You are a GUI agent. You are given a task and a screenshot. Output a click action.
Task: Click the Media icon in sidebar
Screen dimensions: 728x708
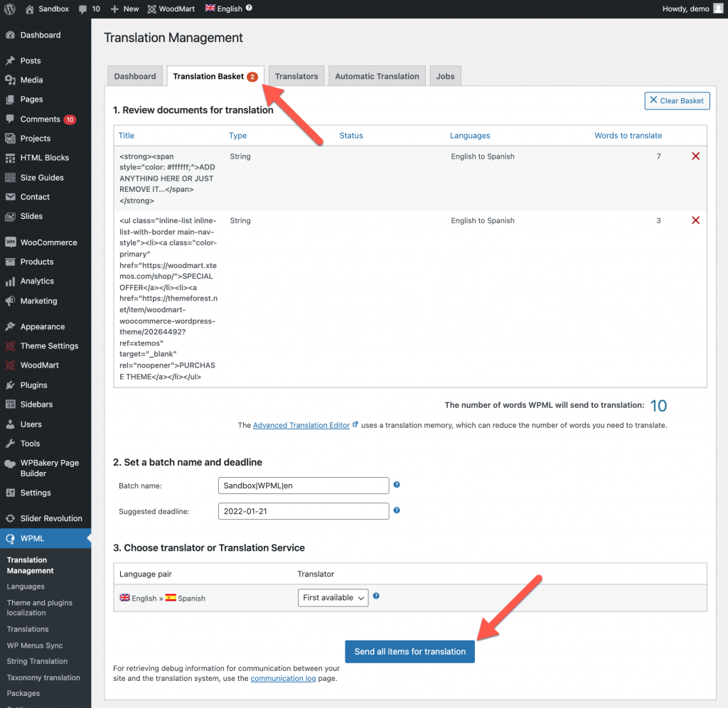coord(10,80)
